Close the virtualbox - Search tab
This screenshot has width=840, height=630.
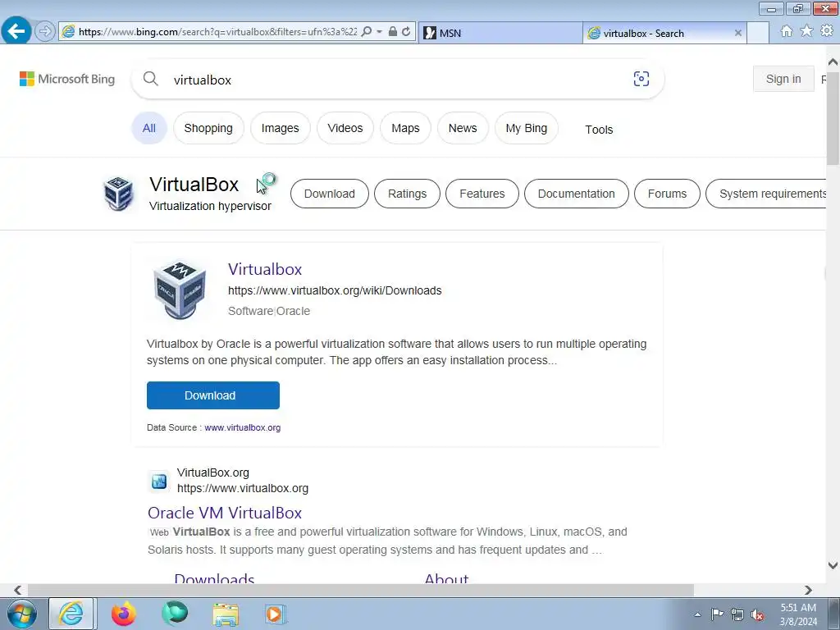[x=737, y=33]
